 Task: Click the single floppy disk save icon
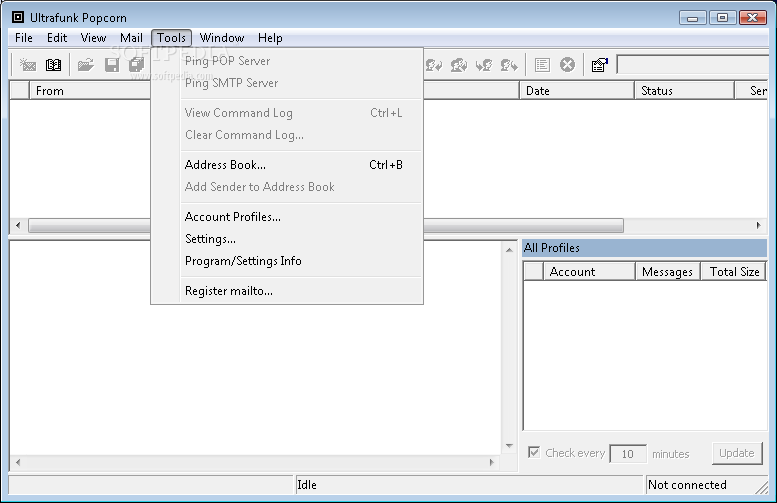(x=111, y=65)
